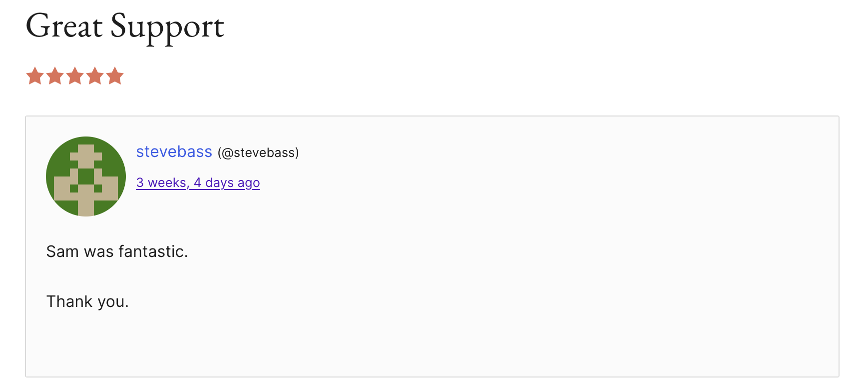The height and width of the screenshot is (390, 868).
Task: Select the third (middle) rating star
Action: pos(75,76)
